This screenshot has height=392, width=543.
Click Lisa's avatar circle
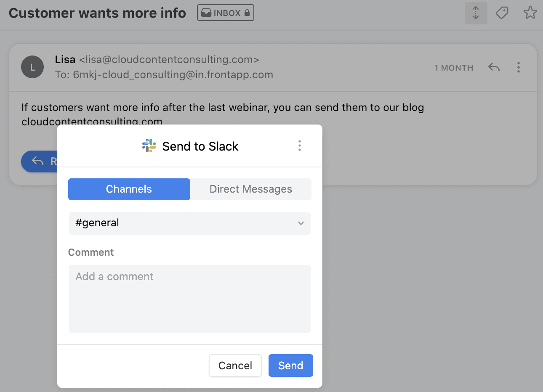pos(32,67)
